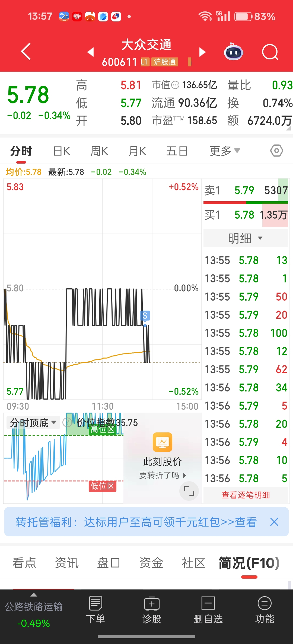Tap the L1 level badge
This screenshot has height=644, width=293.
(144, 62)
